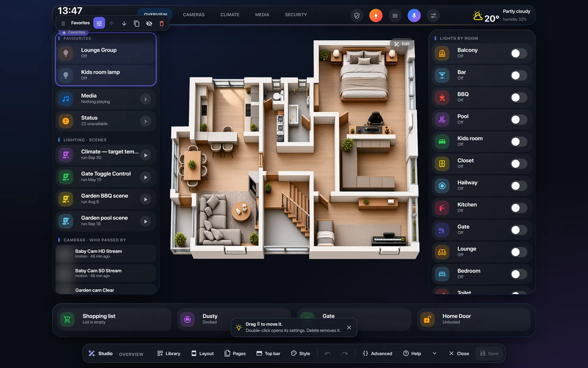Open the Style panel in Studio toolbar
The image size is (588, 368).
301,353
